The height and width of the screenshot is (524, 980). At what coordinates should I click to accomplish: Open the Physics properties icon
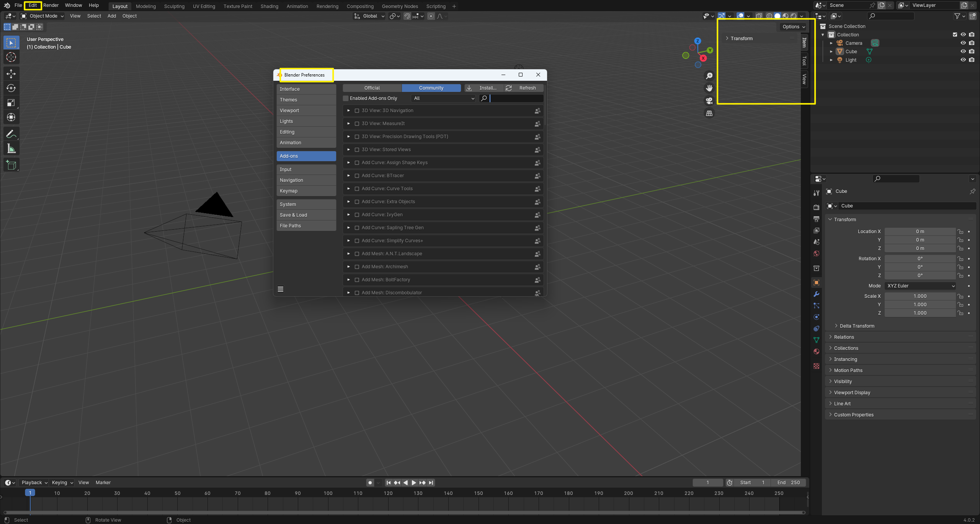point(816,317)
